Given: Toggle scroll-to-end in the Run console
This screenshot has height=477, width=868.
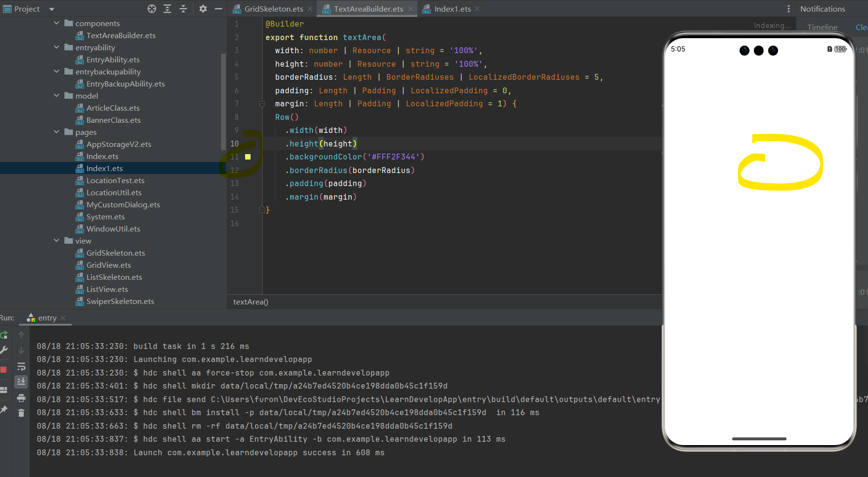Looking at the screenshot, I should [x=21, y=382].
